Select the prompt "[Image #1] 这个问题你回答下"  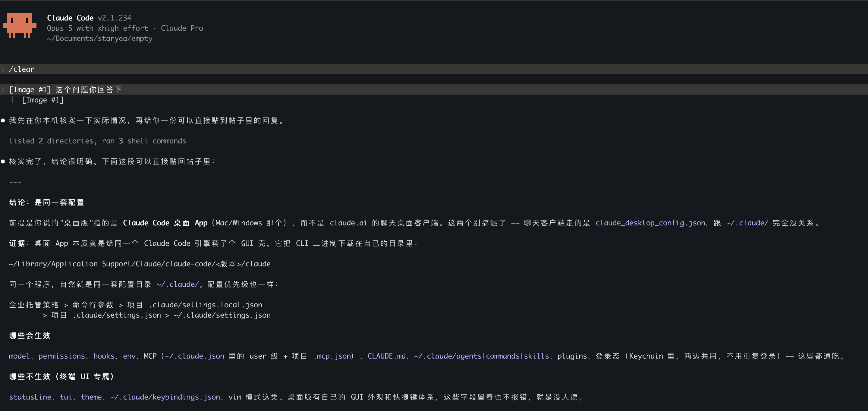[x=434, y=89]
